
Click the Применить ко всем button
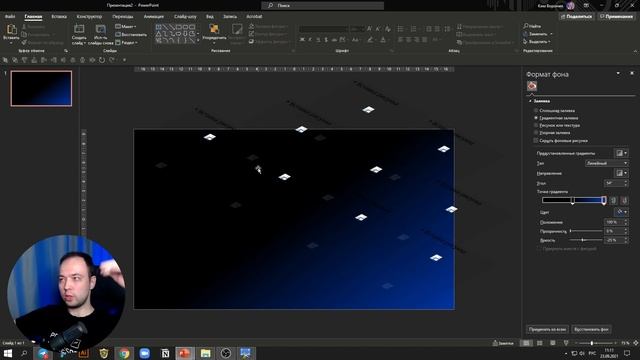pyautogui.click(x=547, y=329)
